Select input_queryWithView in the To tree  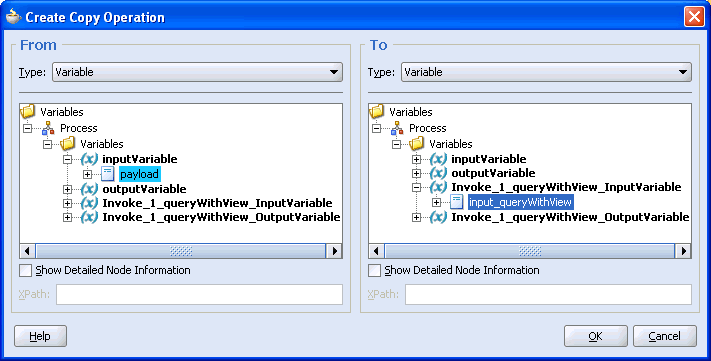521,202
